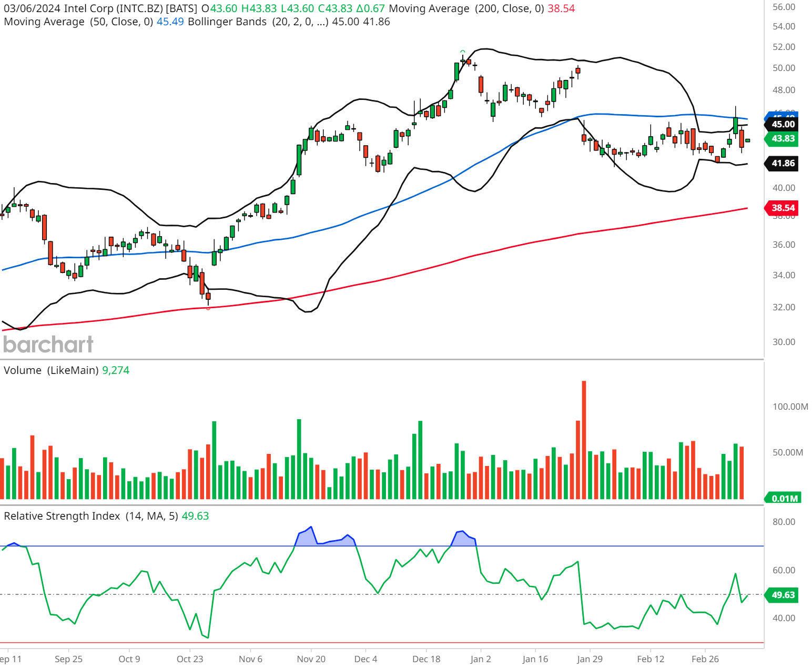812x669 pixels.
Task: Click the Bollinger Bands indicator label
Action: pos(258,22)
